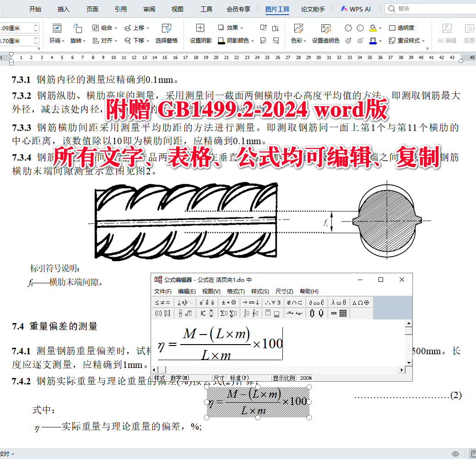Open products and set theory templates palette

(x=316, y=313)
